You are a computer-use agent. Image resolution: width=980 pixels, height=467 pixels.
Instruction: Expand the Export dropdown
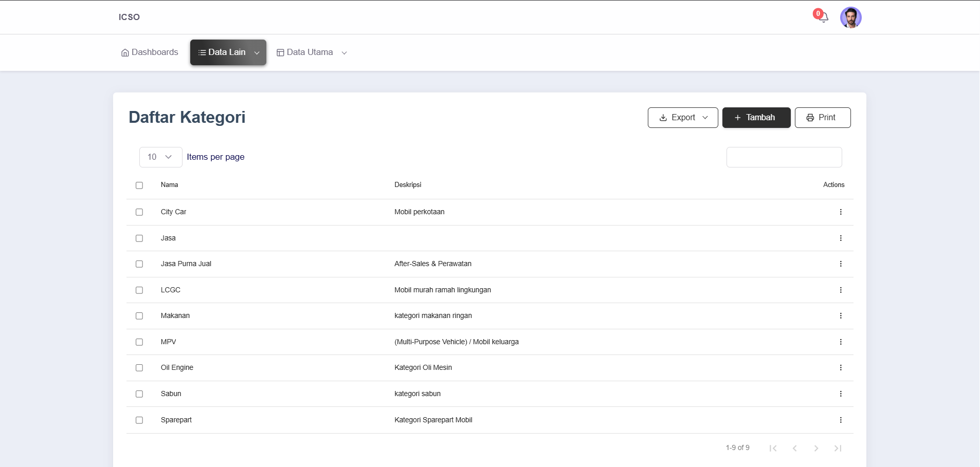(683, 118)
